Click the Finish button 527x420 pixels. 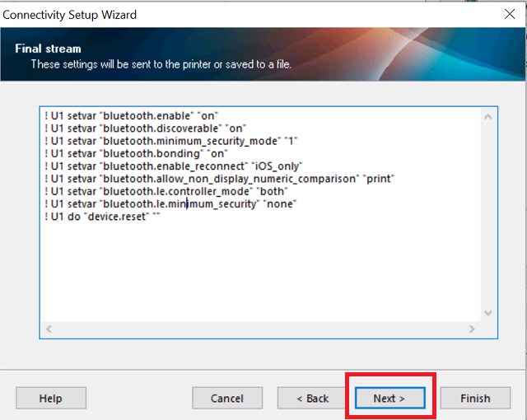pyautogui.click(x=475, y=399)
